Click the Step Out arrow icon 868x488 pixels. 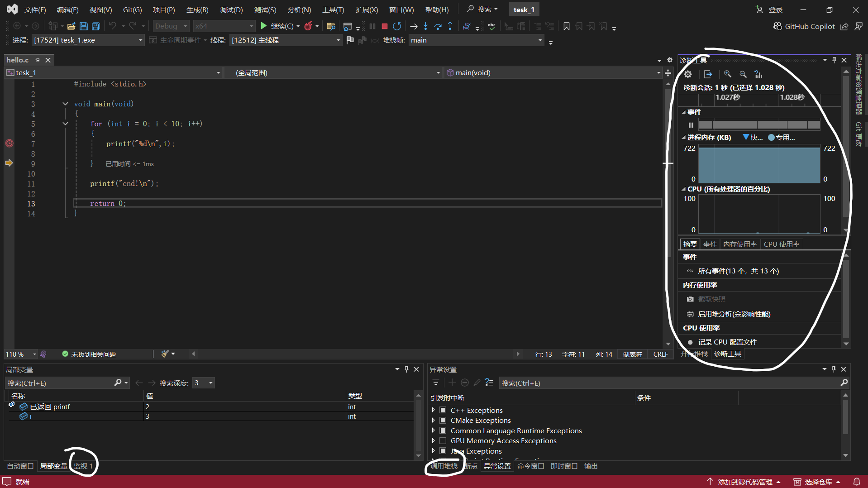pos(450,26)
